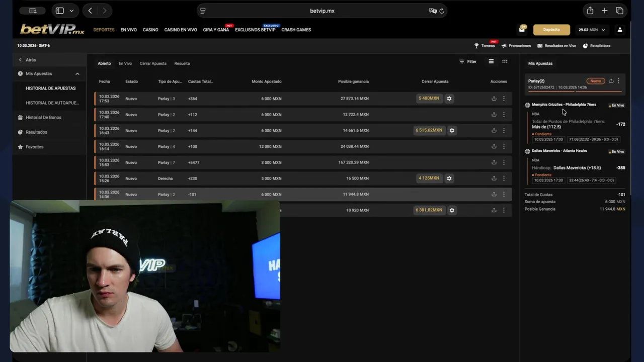
Task: Open more actions for 15:26 Derecha bet
Action: click(x=504, y=178)
